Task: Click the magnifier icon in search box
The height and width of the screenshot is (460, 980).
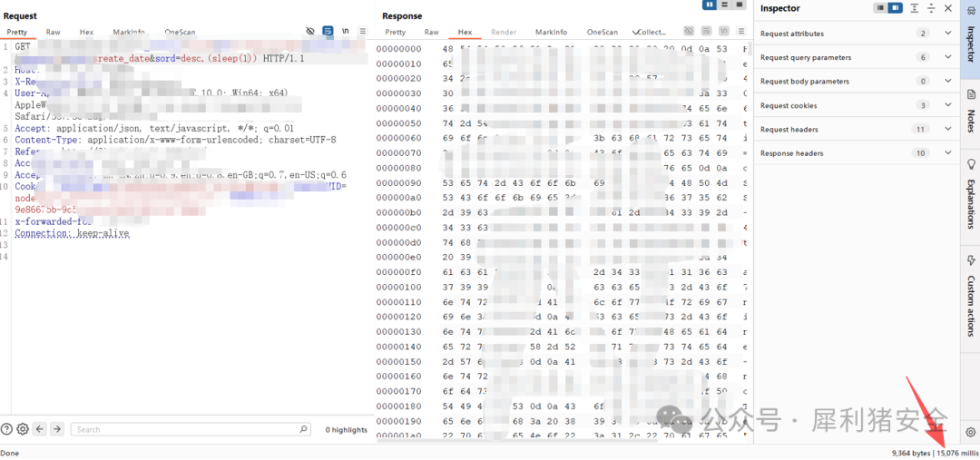Action: click(303, 429)
